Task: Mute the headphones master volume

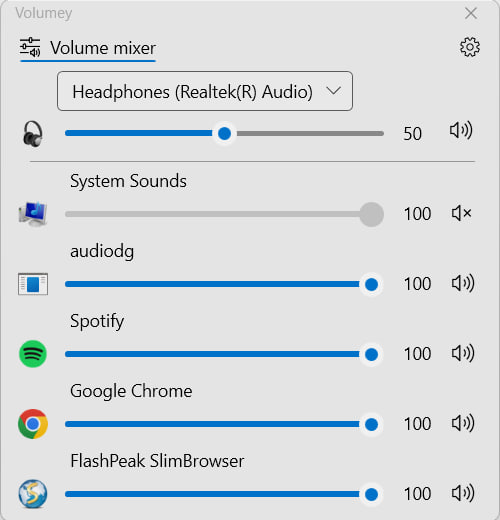Action: pos(461,130)
